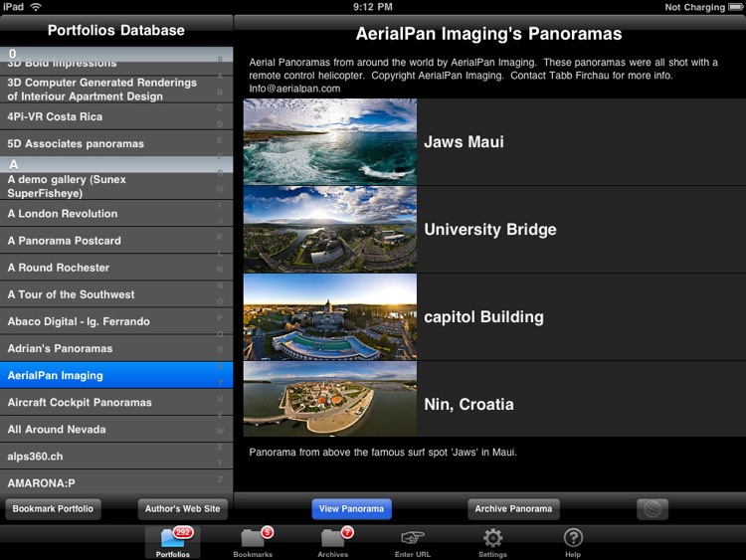Select the capitol Building title text
Image resolution: width=746 pixels, height=560 pixels.
point(483,317)
